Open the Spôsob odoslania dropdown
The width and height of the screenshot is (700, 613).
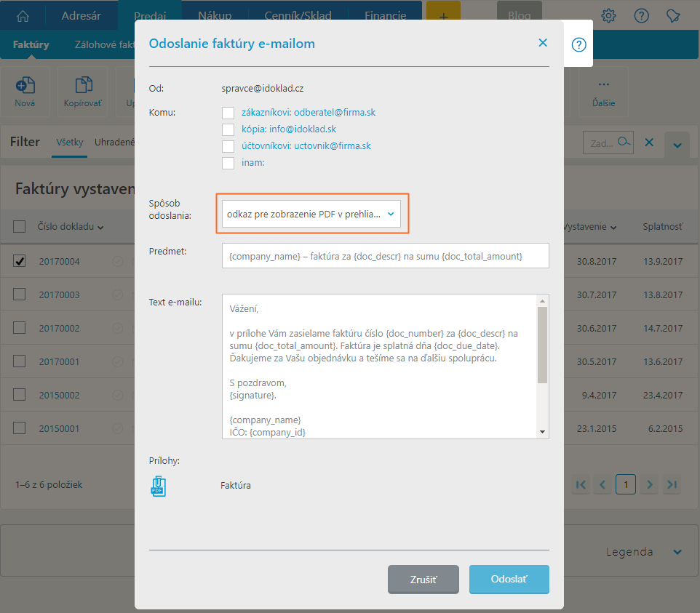pos(311,214)
